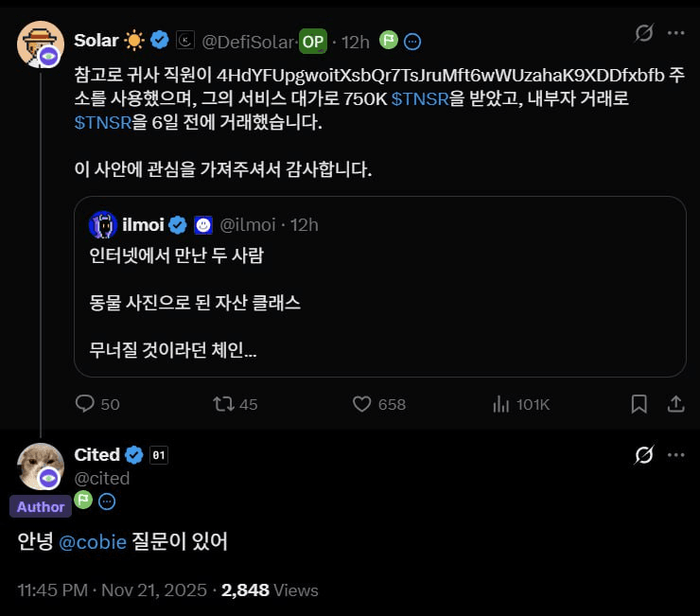Open the first $TNSR cashtag link
This screenshot has height=616, width=700.
(414, 99)
